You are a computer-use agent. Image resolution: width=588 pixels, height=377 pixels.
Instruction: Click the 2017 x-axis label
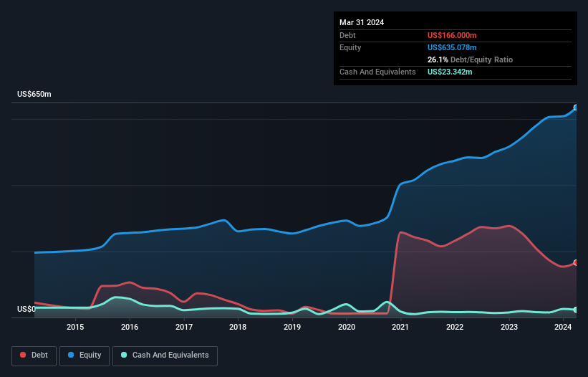pyautogui.click(x=184, y=327)
